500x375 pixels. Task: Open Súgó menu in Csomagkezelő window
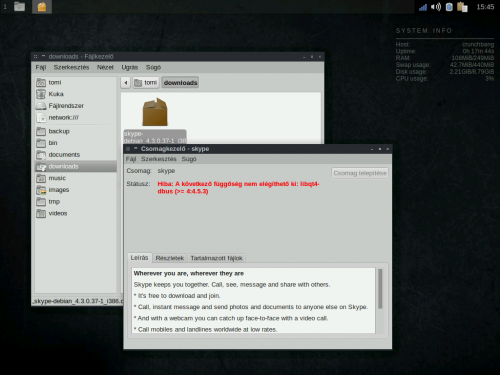[x=189, y=159]
